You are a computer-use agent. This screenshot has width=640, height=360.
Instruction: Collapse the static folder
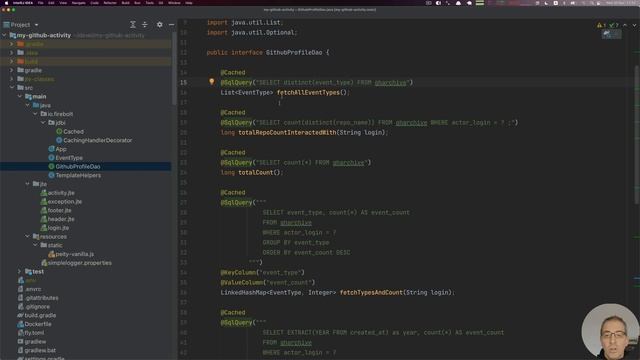click(36, 245)
